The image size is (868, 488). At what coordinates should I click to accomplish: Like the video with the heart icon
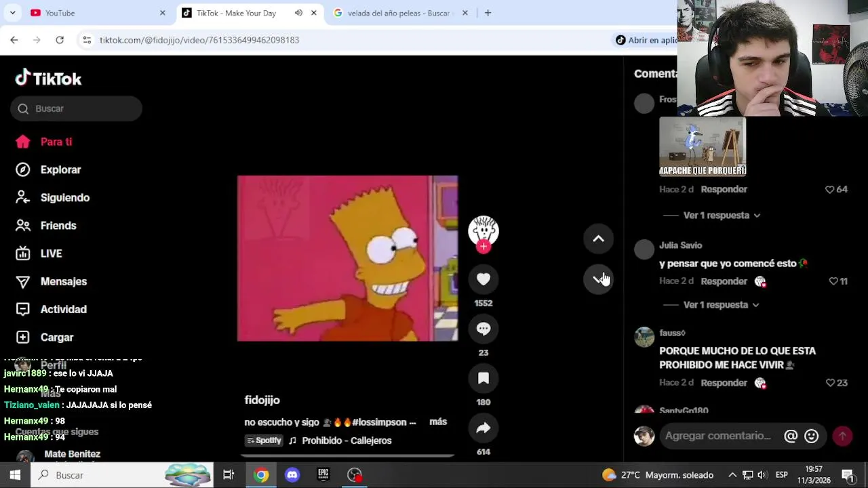coord(483,279)
